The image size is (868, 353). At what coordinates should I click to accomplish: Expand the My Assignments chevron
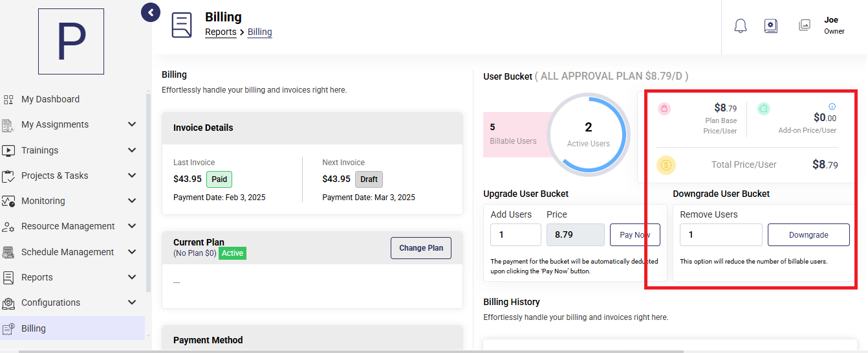click(132, 124)
